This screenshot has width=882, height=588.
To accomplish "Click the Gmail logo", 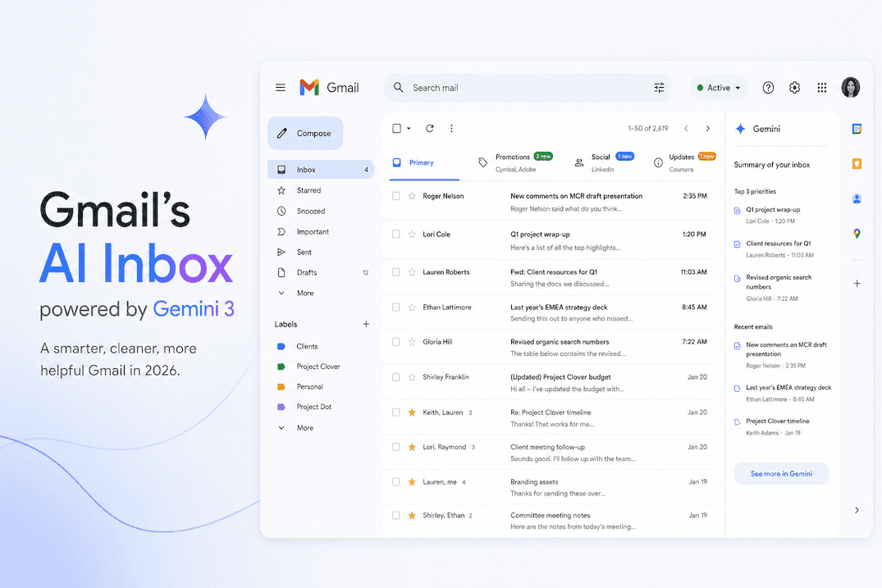I will click(329, 88).
